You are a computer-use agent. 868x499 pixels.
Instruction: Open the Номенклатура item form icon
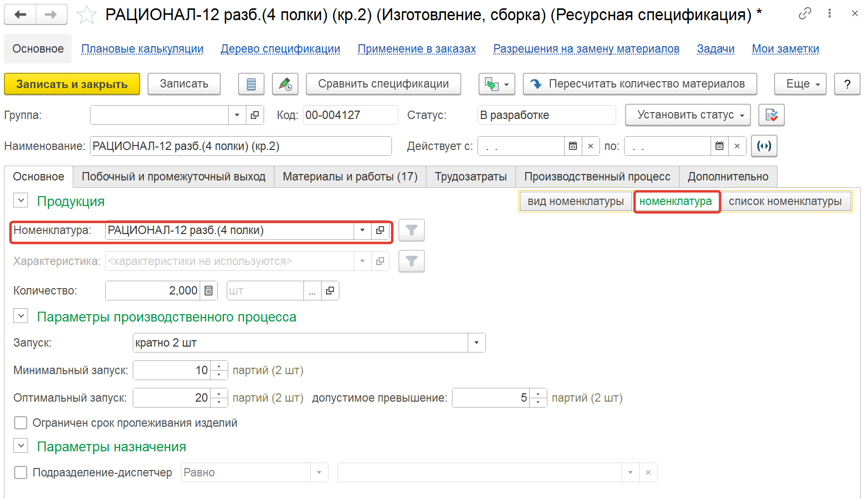[x=380, y=230]
